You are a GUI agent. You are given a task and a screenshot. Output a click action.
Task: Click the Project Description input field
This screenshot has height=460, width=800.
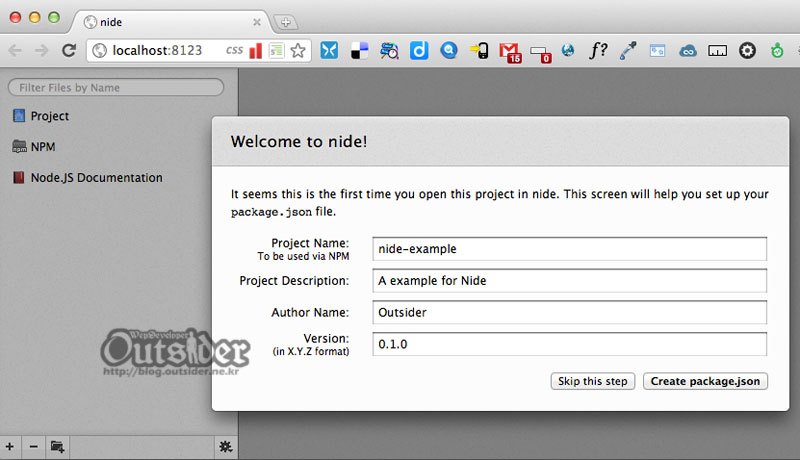click(569, 280)
